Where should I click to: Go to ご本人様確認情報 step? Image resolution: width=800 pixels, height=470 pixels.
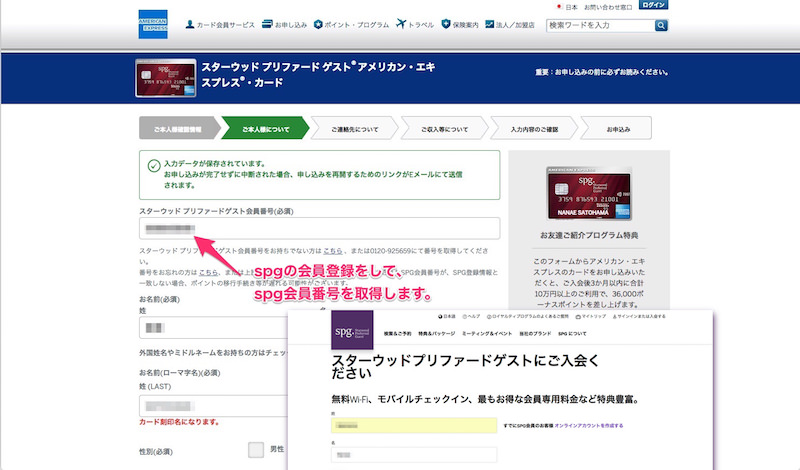(x=179, y=128)
